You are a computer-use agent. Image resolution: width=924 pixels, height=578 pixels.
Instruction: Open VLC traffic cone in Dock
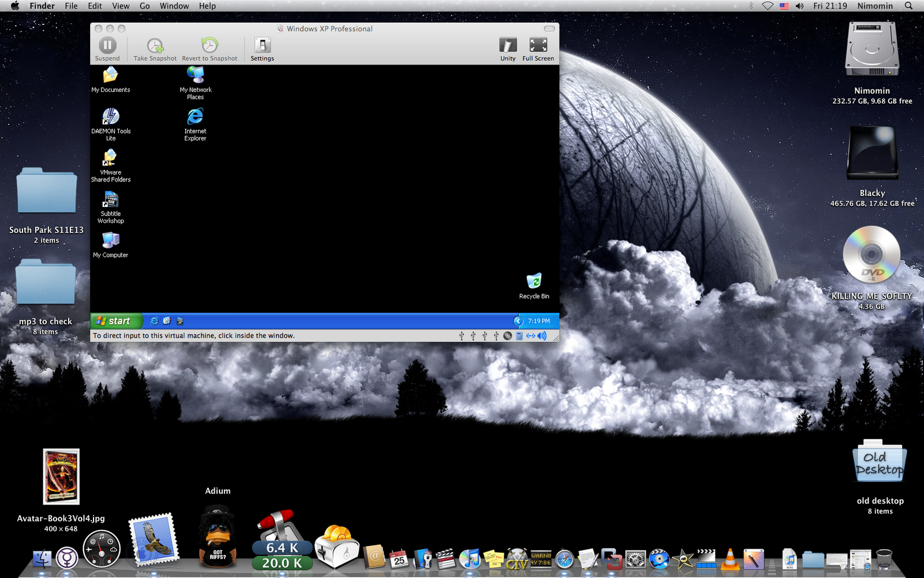730,558
